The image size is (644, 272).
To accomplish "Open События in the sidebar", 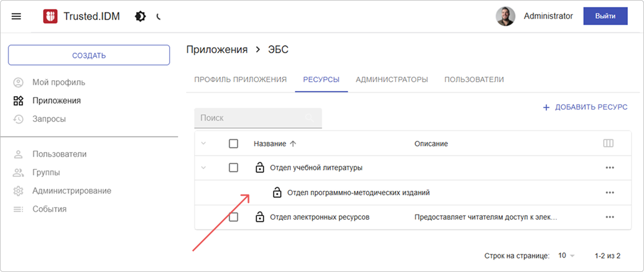I will [49, 209].
